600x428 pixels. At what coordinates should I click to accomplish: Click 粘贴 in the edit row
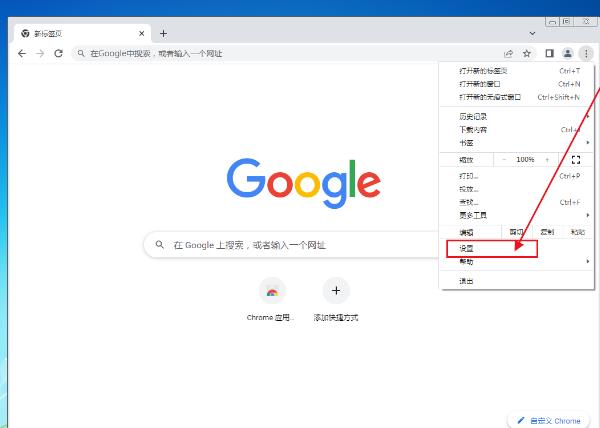click(578, 232)
